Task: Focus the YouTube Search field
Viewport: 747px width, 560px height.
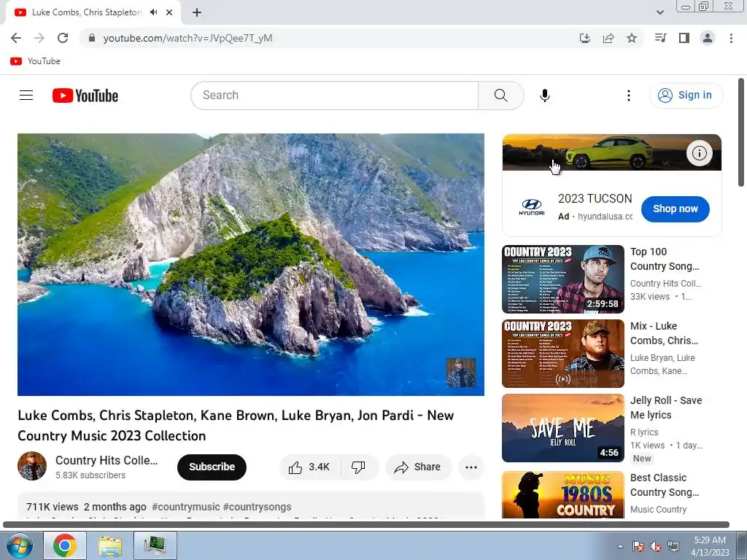Action: coord(334,96)
